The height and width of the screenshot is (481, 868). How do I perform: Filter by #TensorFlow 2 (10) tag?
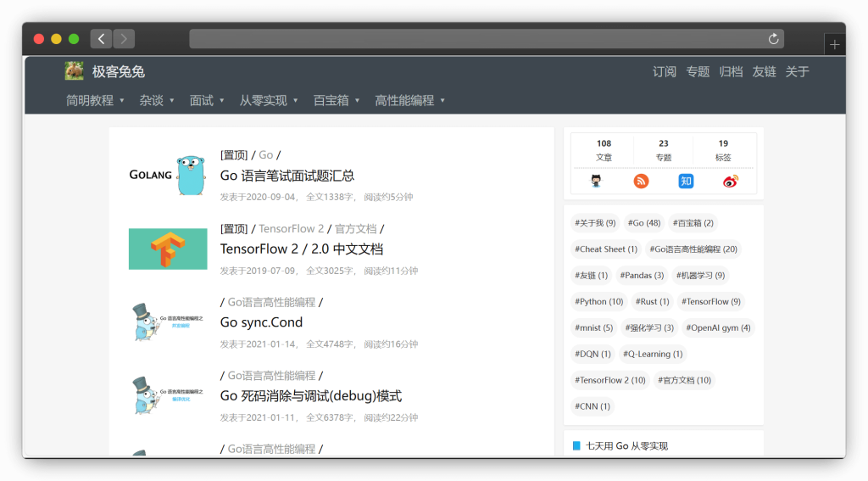tap(609, 380)
